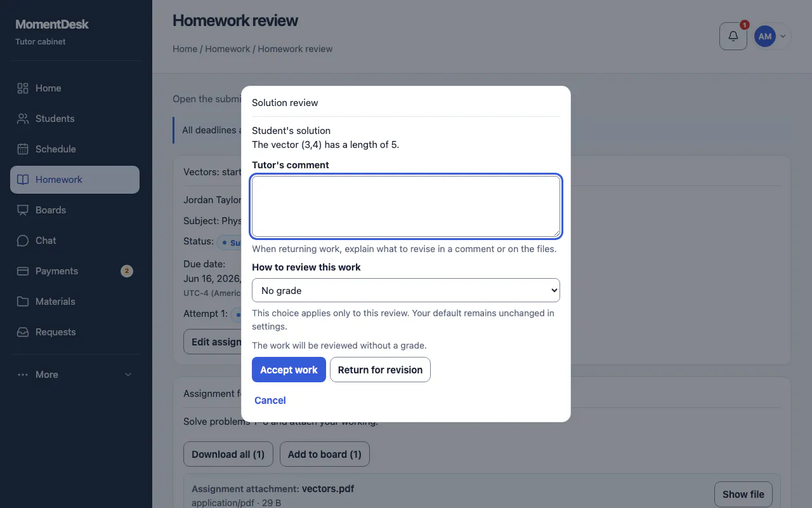This screenshot has height=508, width=812.
Task: Focus the Tutor's comment text area
Action: 406,206
